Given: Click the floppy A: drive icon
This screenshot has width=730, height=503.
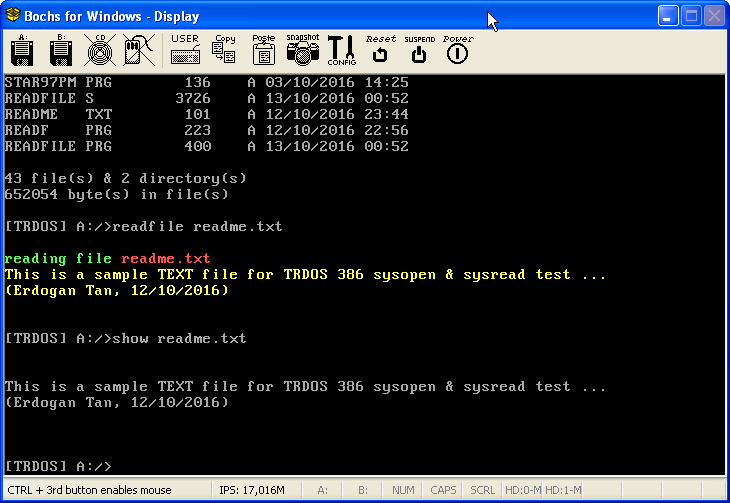Looking at the screenshot, I should click(23, 50).
